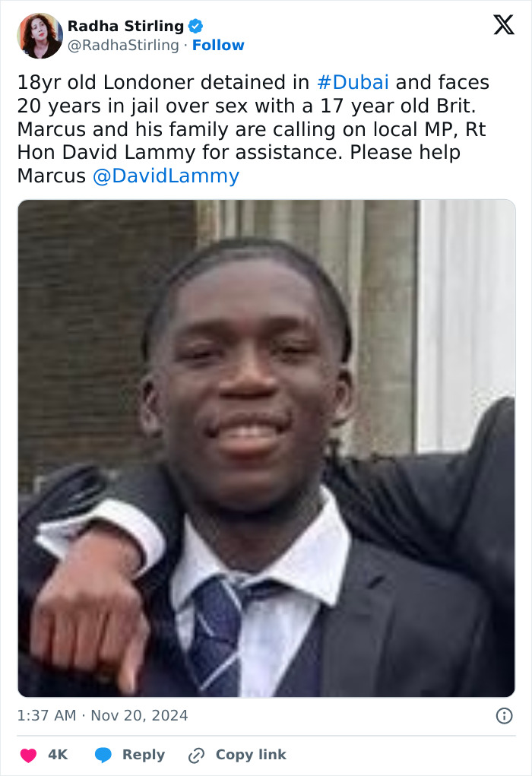Image resolution: width=532 pixels, height=776 pixels.
Task: Open the @RadhaStirling handle
Action: 123,45
